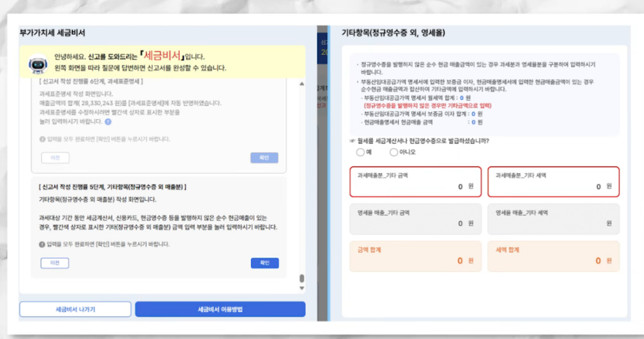The width and height of the screenshot is (644, 339).
Task: Click the dimmed 이전 button in step 6 box
Action: (55, 158)
